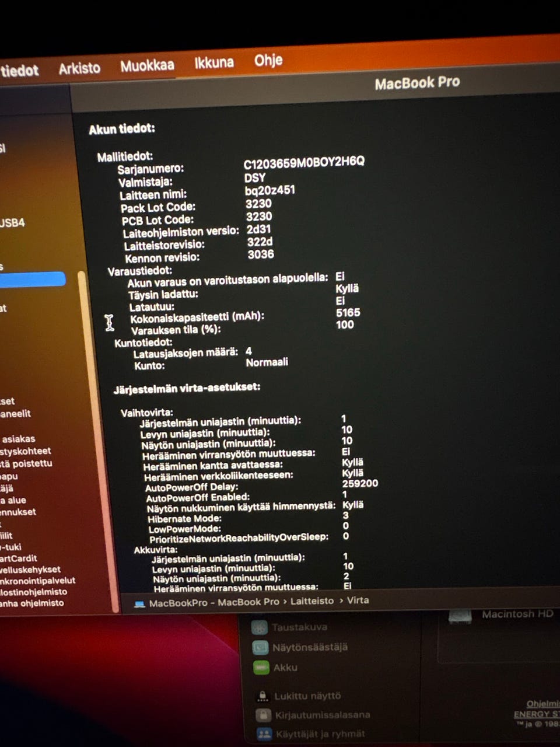Click the AutoPowerOff Delay value 259200
The width and height of the screenshot is (560, 747).
coord(360,483)
